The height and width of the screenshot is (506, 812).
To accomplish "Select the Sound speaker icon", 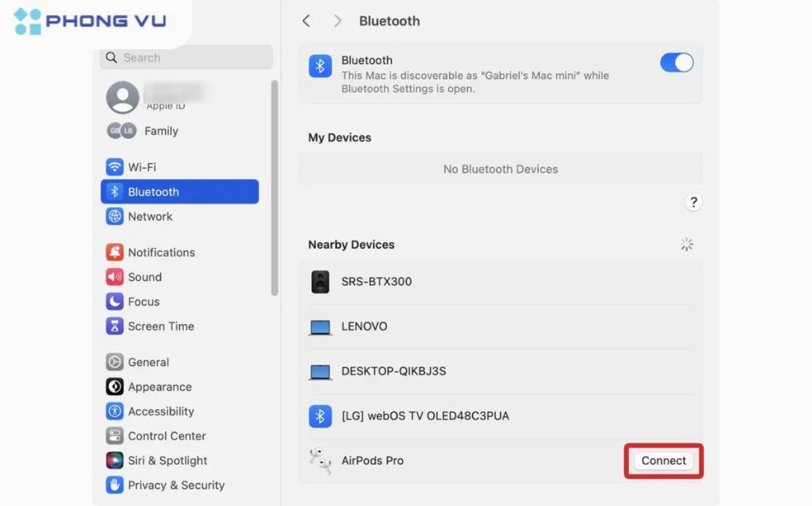I will [115, 276].
